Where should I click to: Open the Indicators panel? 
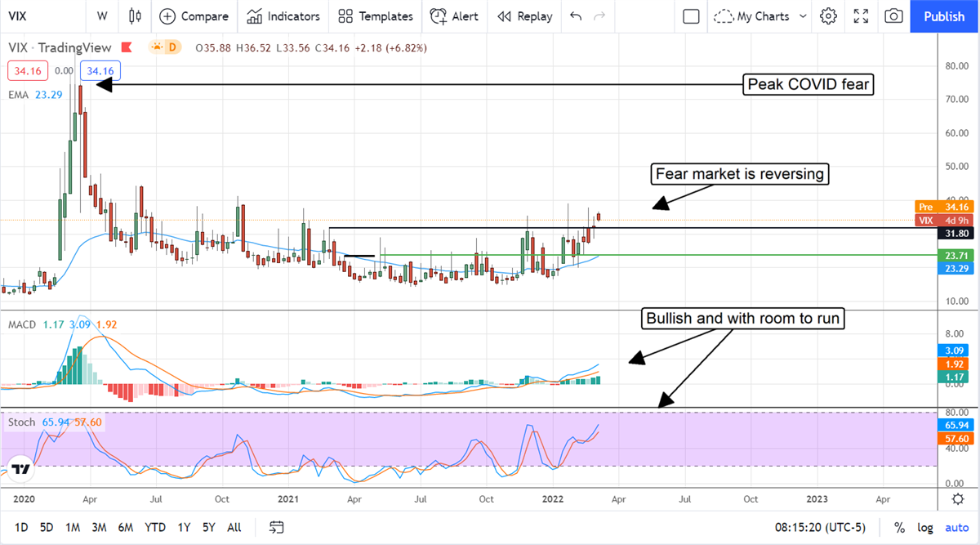pyautogui.click(x=283, y=16)
